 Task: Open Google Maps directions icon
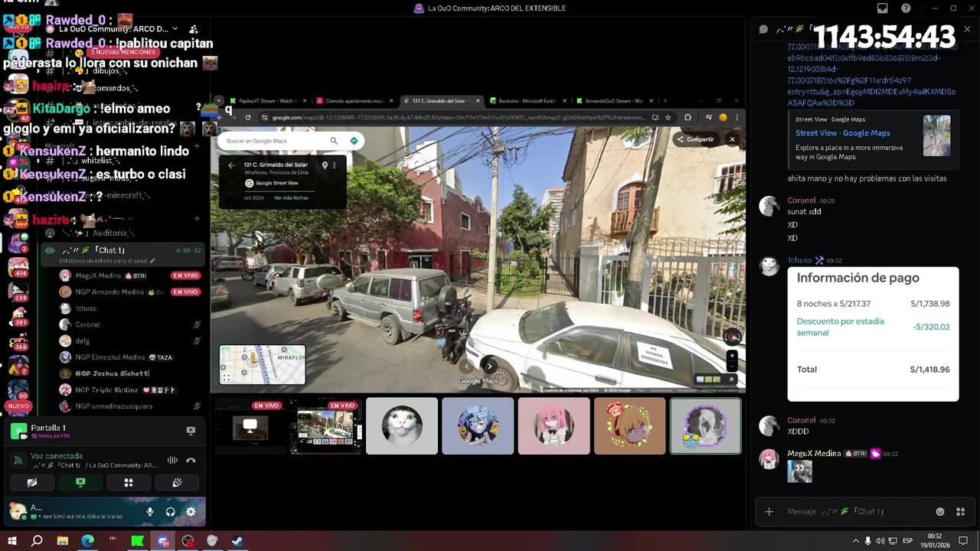(354, 141)
